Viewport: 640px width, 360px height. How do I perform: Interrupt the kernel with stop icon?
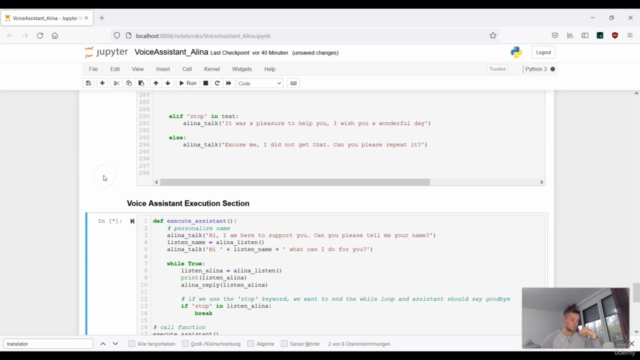coord(206,83)
